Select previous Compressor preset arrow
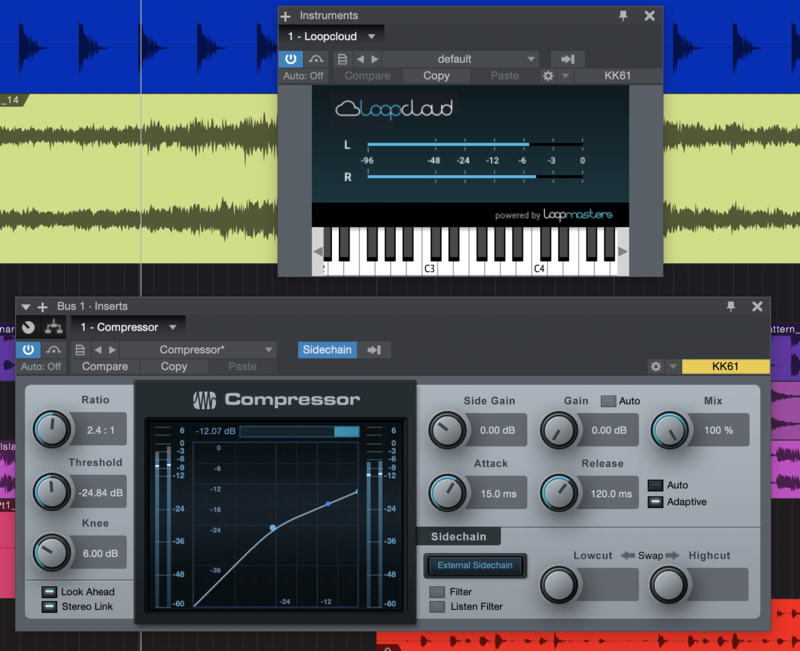Screen dimensions: 800x651 click(98, 350)
